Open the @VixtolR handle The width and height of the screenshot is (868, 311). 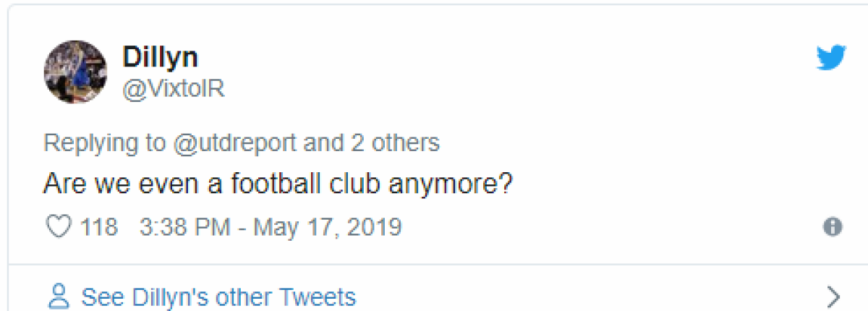coord(174,88)
